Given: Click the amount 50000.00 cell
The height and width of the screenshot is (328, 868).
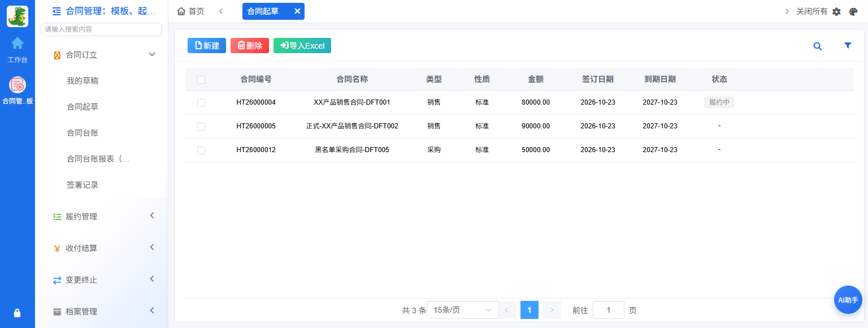Looking at the screenshot, I should pyautogui.click(x=536, y=150).
